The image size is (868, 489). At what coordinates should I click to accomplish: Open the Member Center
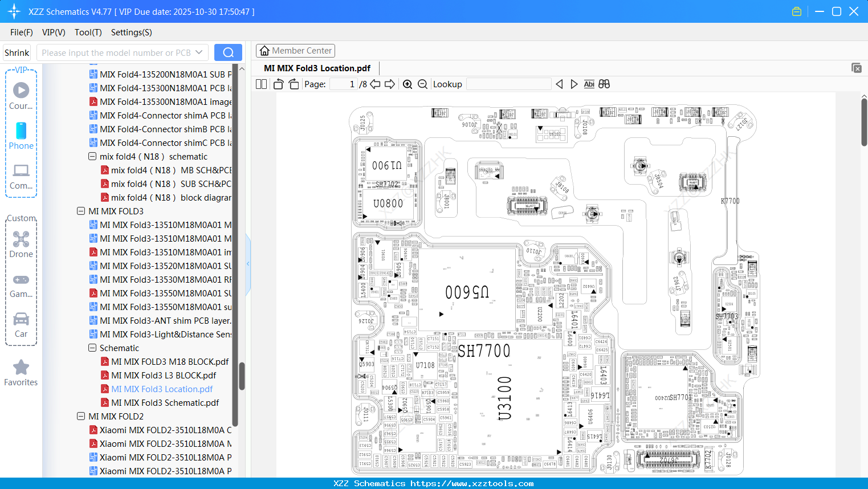295,50
